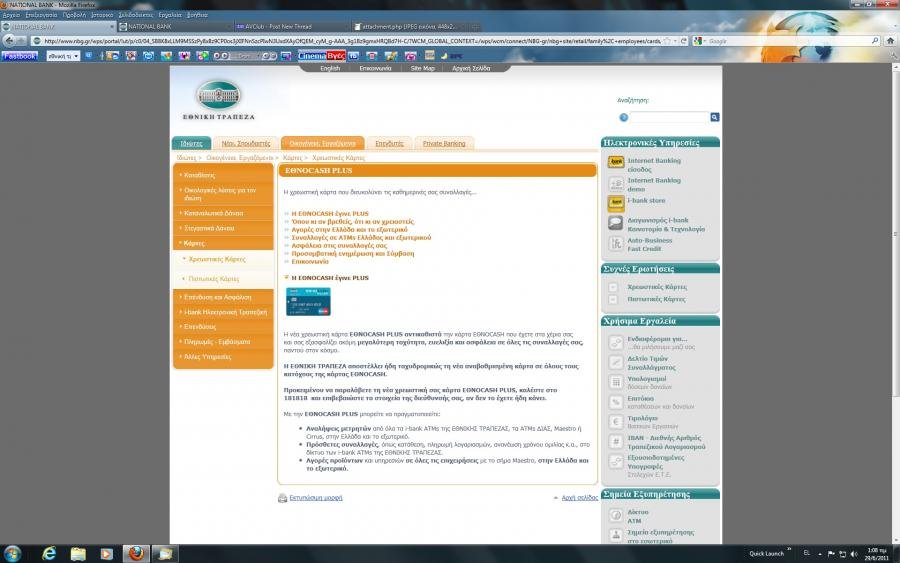Click the Επικοινωνία link in the top bar

(375, 68)
